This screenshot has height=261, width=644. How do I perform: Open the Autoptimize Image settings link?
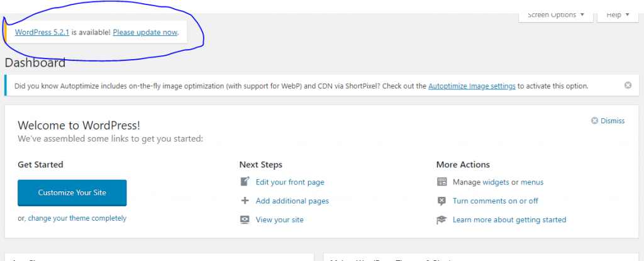[472, 86]
